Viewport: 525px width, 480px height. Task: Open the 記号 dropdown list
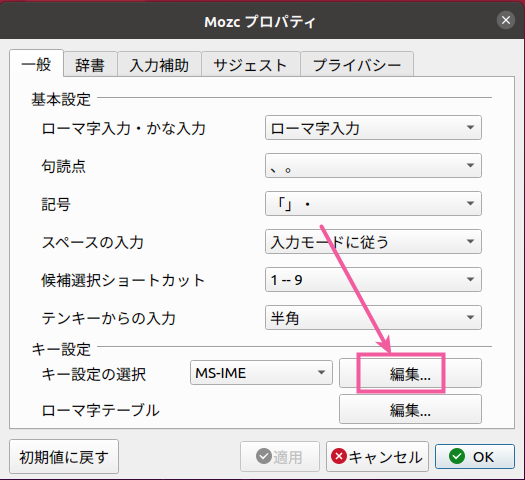(373, 204)
